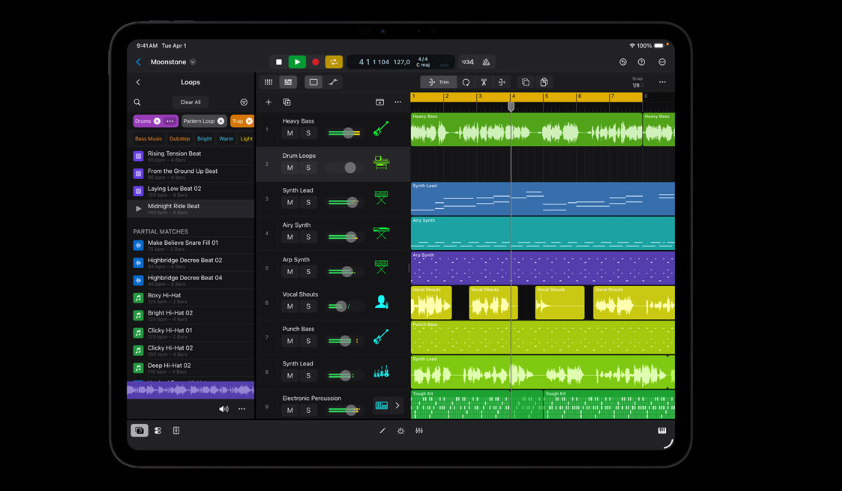842x491 pixels.
Task: Click the red Record button
Action: [316, 62]
